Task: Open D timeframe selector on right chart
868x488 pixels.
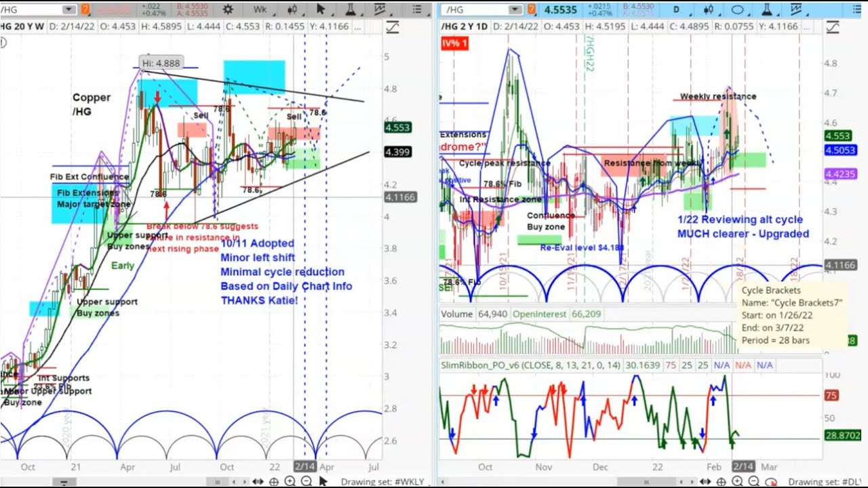Action: [676, 9]
